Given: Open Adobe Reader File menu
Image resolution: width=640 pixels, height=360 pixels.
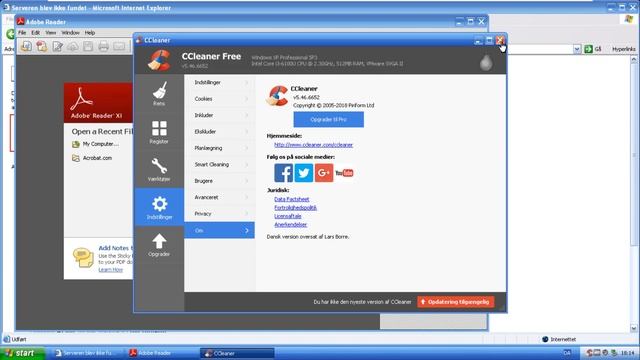Looking at the screenshot, I should tap(22, 33).
